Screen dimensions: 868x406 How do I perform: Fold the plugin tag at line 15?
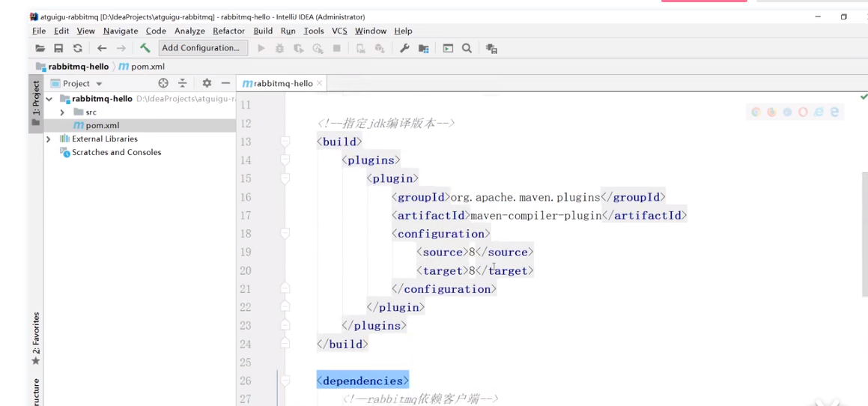285,178
